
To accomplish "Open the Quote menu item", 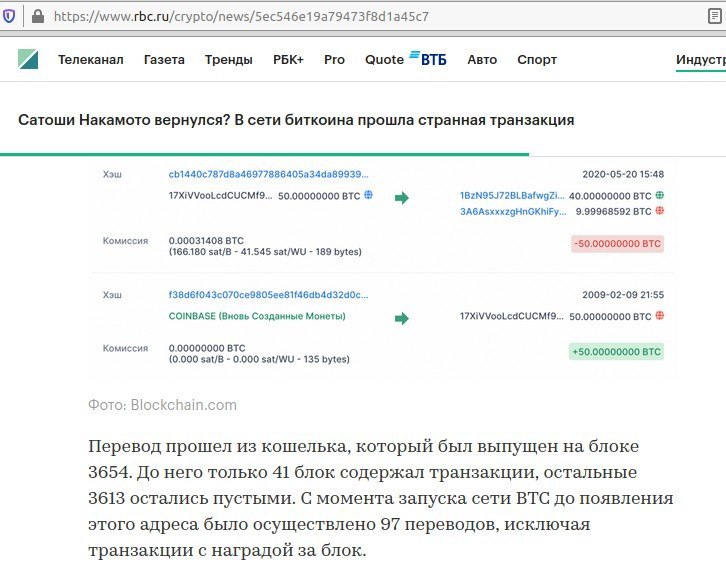I will click(x=384, y=60).
